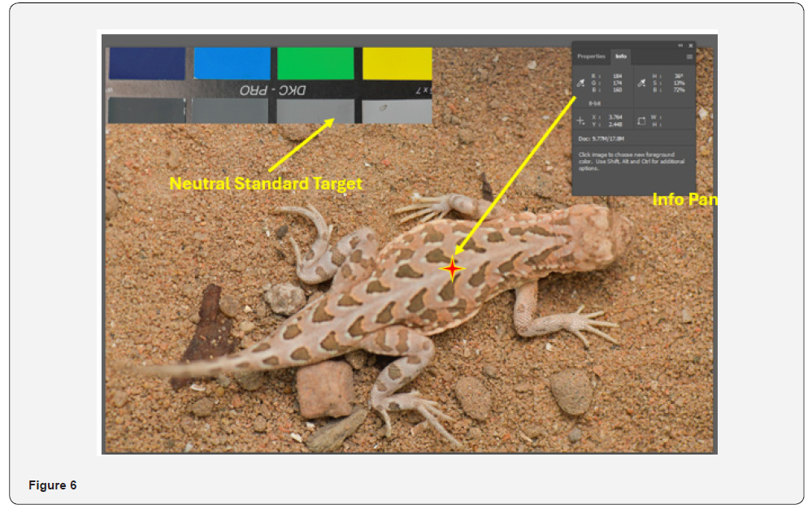Image resolution: width=812 pixels, height=513 pixels.
Task: Open the Info panel options menu
Action: point(689,57)
